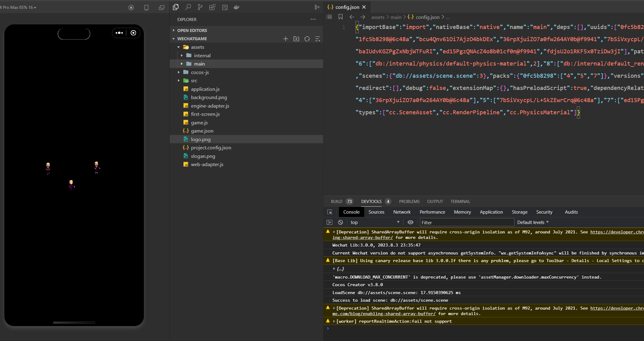Click the docker whale icon
Viewport: 644px width, 341px height.
[236, 7]
